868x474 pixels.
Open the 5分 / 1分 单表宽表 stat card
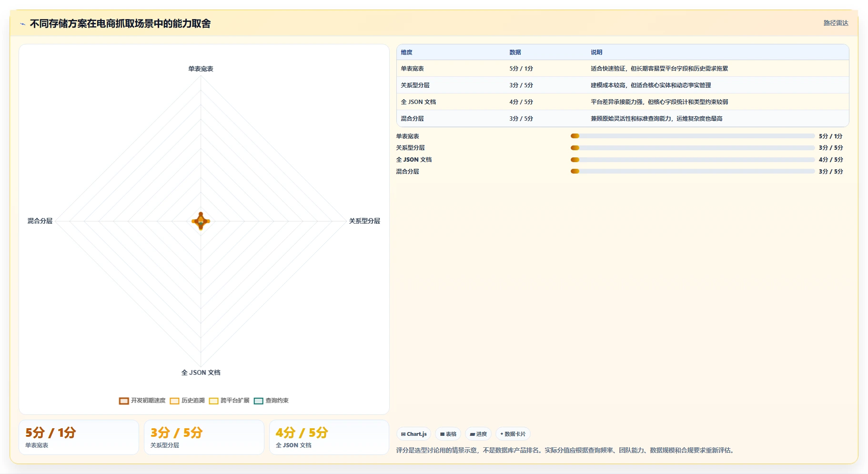pyautogui.click(x=79, y=437)
